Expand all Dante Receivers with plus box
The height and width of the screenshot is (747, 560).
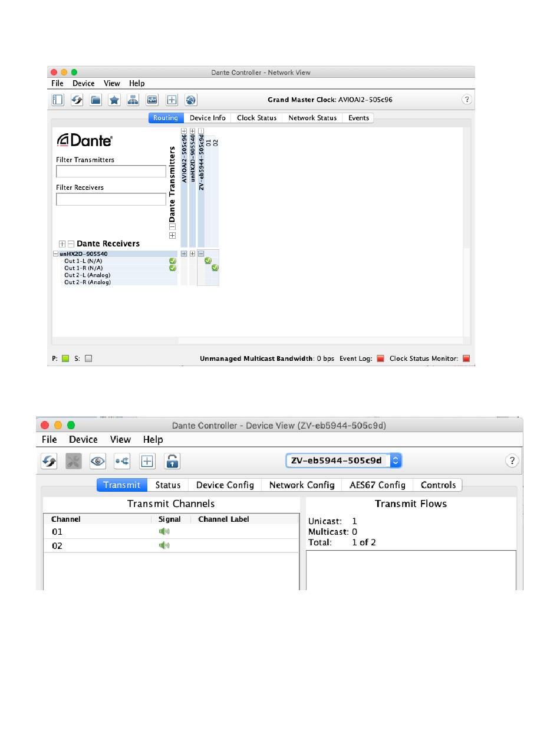point(62,243)
